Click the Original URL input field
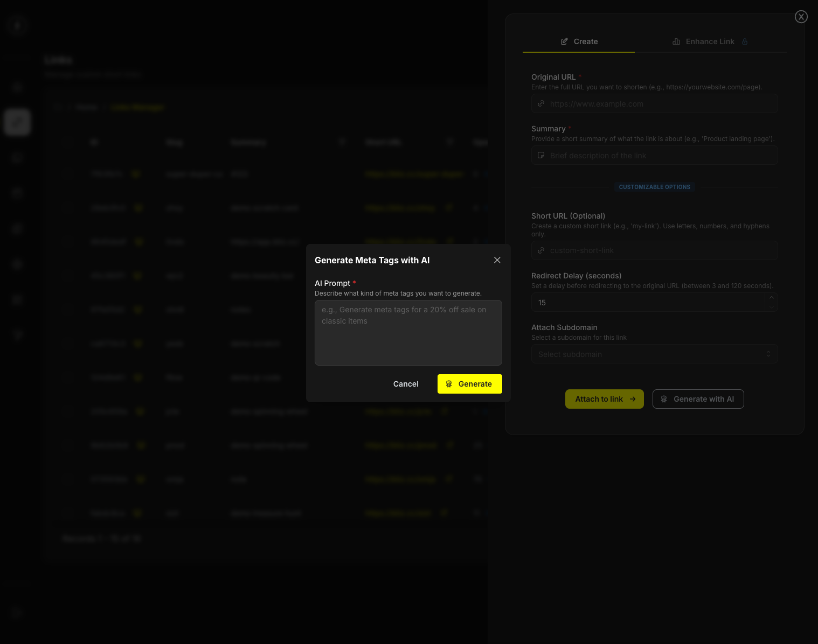Image resolution: width=818 pixels, height=644 pixels. pos(655,103)
